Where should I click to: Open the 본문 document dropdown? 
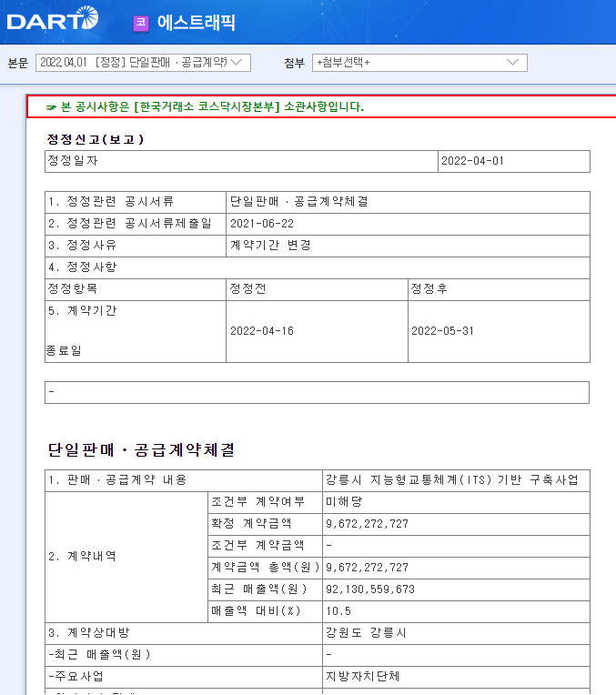tap(143, 63)
